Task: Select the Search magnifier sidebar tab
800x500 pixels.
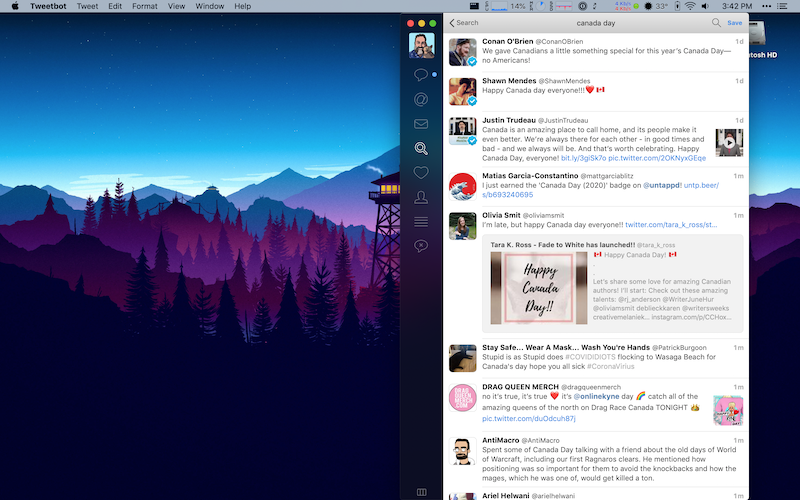Action: (x=420, y=148)
